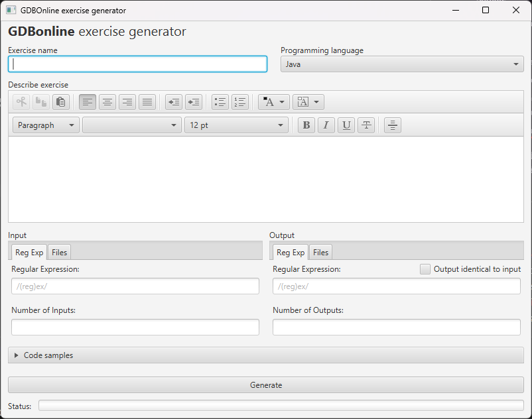Image resolution: width=532 pixels, height=419 pixels.
Task: Click the Exercise name input field
Action: (137, 64)
